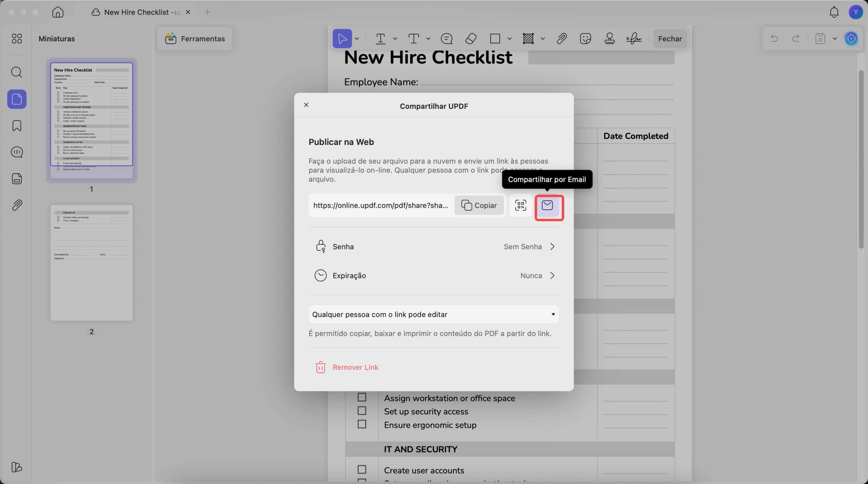Click Fechar to close comment toolbar
Viewport: 868px width, 484px height.
[670, 39]
